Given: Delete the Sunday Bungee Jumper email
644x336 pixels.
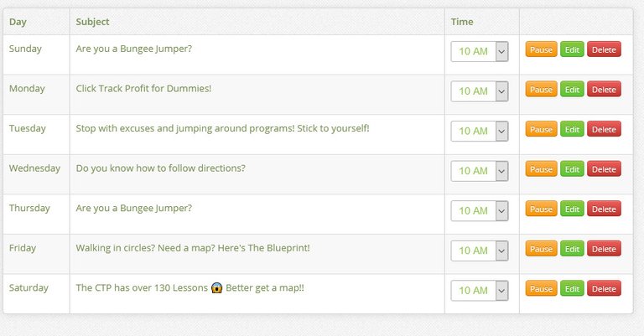Looking at the screenshot, I should (604, 49).
